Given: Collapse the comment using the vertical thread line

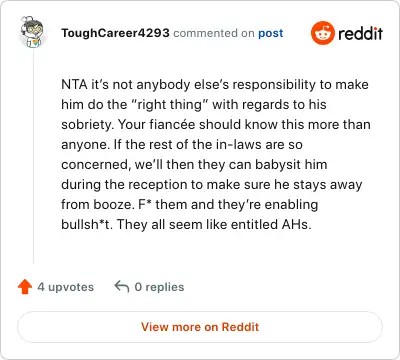Looking at the screenshot, I should point(33,156).
